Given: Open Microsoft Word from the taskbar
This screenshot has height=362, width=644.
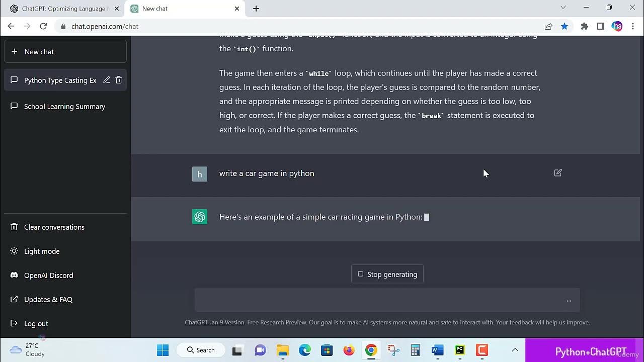Looking at the screenshot, I should coord(437,350).
